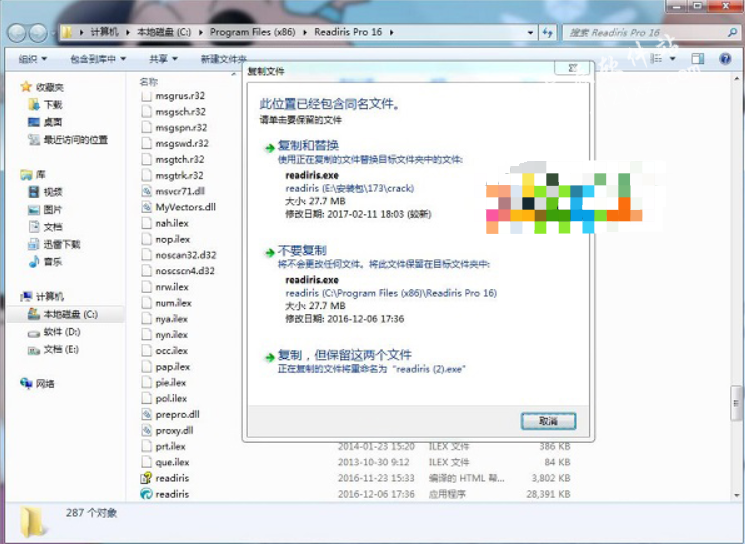
Task: Expand the 计算机 breadcrumb arrow
Action: tap(128, 32)
